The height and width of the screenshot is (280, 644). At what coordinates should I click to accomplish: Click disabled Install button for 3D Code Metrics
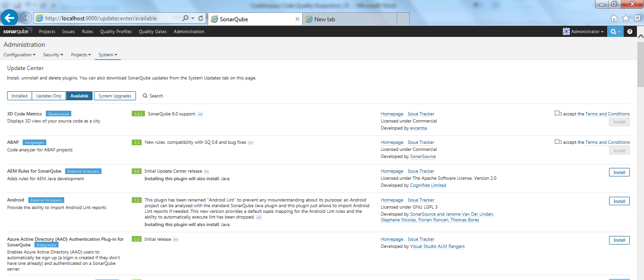pos(619,122)
